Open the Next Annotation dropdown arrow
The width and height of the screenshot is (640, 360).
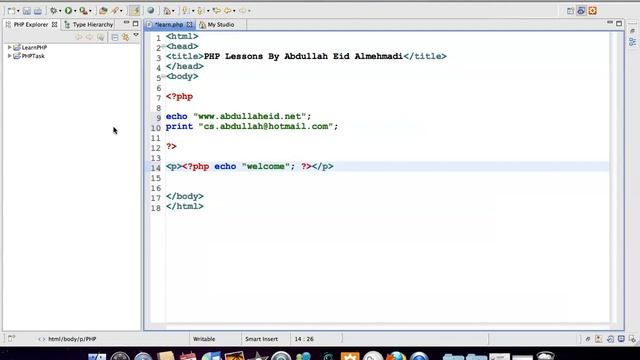(x=193, y=11)
